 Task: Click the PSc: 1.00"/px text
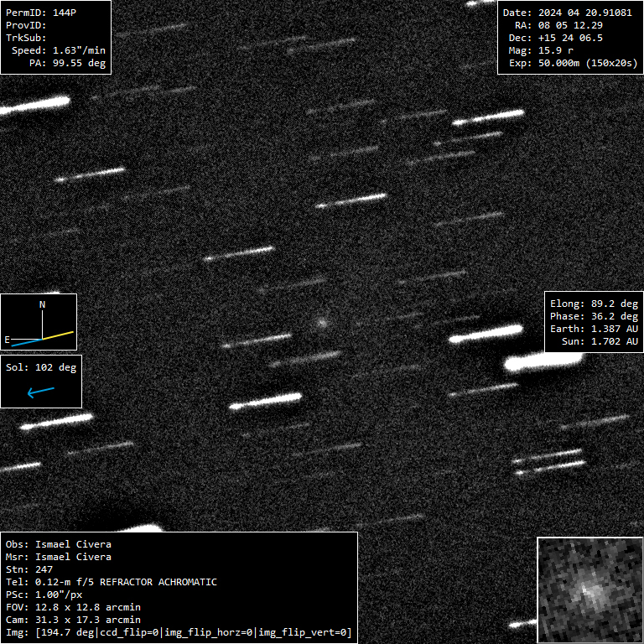[x=44, y=595]
